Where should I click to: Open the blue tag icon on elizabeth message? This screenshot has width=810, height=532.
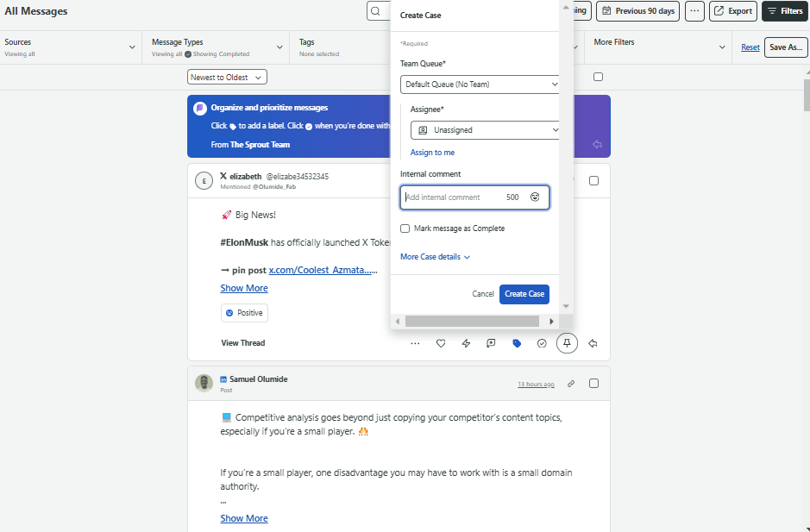tap(517, 343)
